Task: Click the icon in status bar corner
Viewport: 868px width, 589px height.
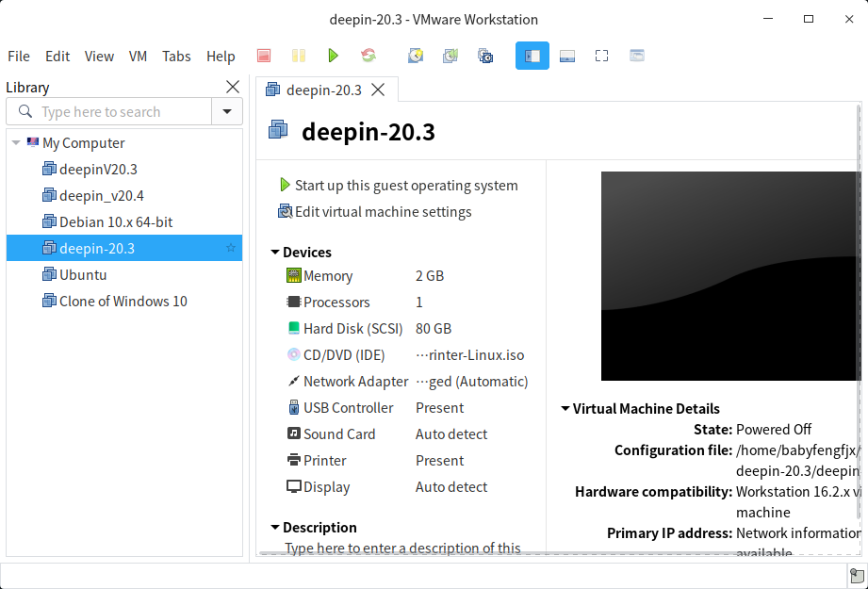Action: pyautogui.click(x=856, y=576)
